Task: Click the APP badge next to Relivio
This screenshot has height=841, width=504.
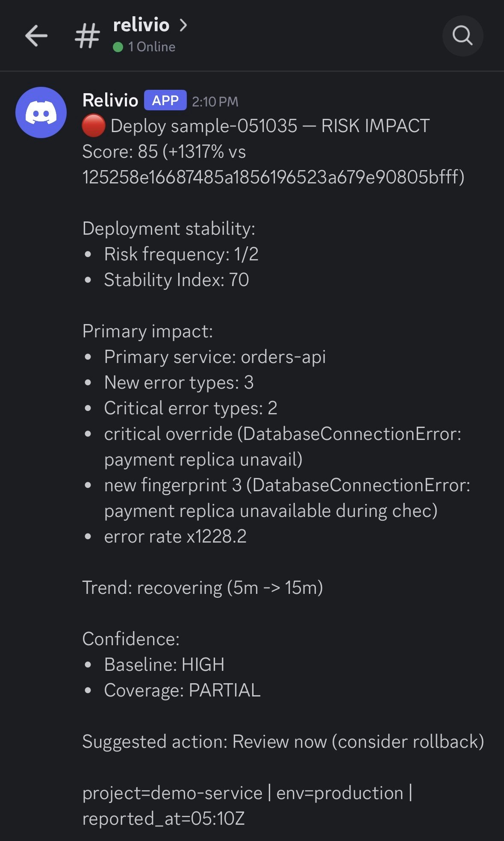Action: tap(165, 100)
